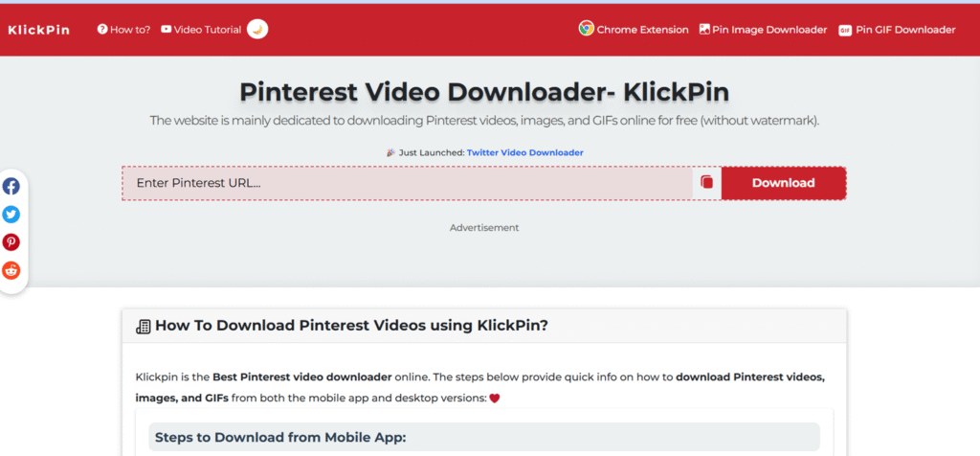980x456 pixels.
Task: Click the question mark icon beside How to?
Action: tap(102, 30)
